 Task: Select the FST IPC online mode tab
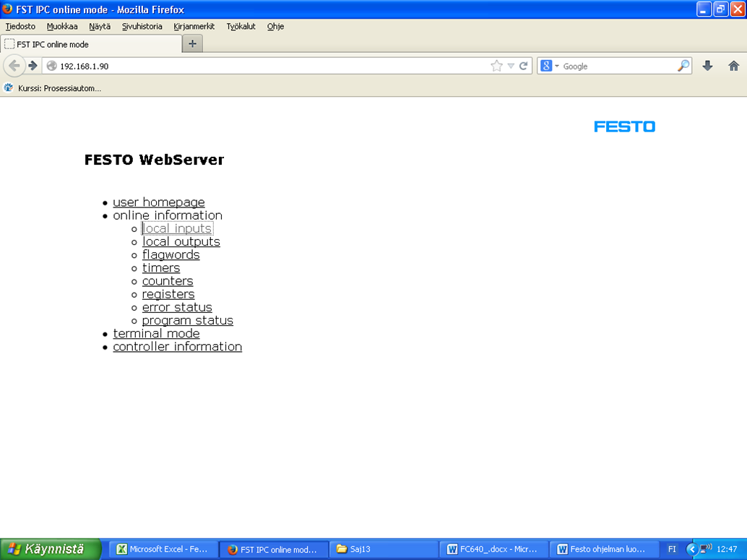91,44
